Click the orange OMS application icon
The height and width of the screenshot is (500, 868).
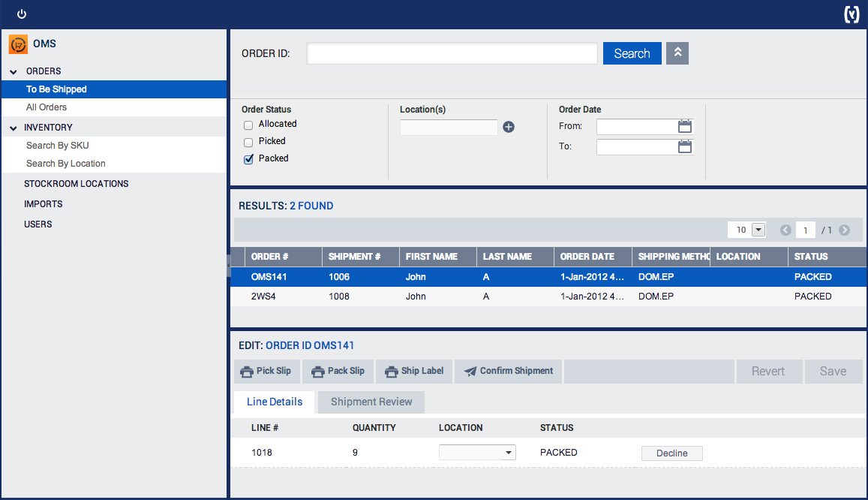point(18,44)
